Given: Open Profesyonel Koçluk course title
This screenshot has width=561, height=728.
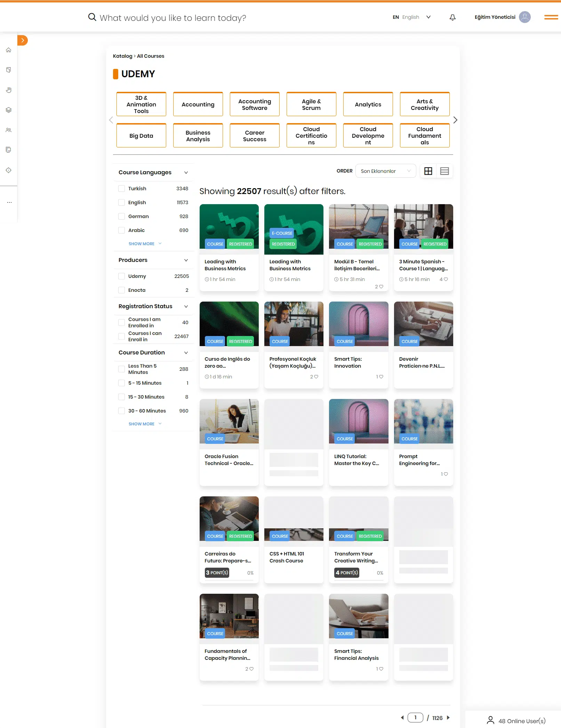Looking at the screenshot, I should click(293, 362).
